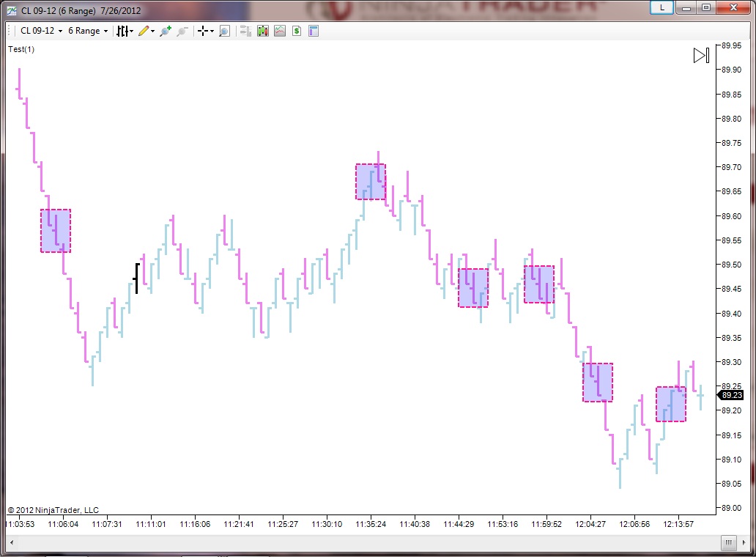Click the skip-to-latest-bar arrow on chart

(x=702, y=56)
